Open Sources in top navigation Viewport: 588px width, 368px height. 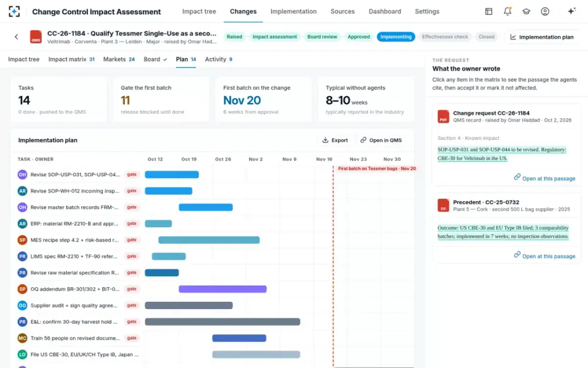tap(343, 11)
